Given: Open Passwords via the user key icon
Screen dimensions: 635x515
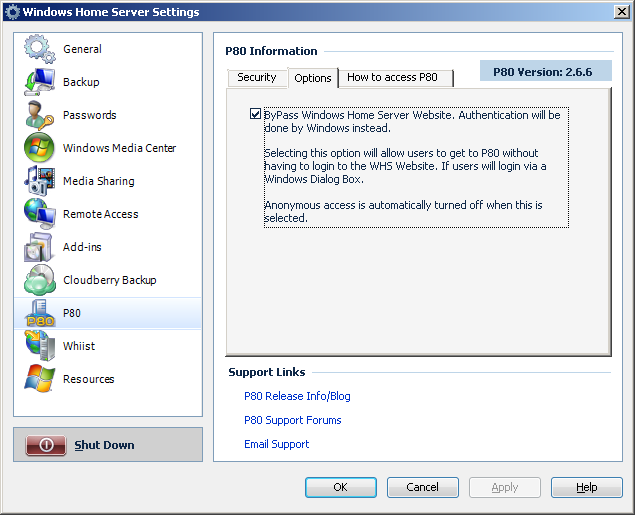Looking at the screenshot, I should [x=39, y=115].
